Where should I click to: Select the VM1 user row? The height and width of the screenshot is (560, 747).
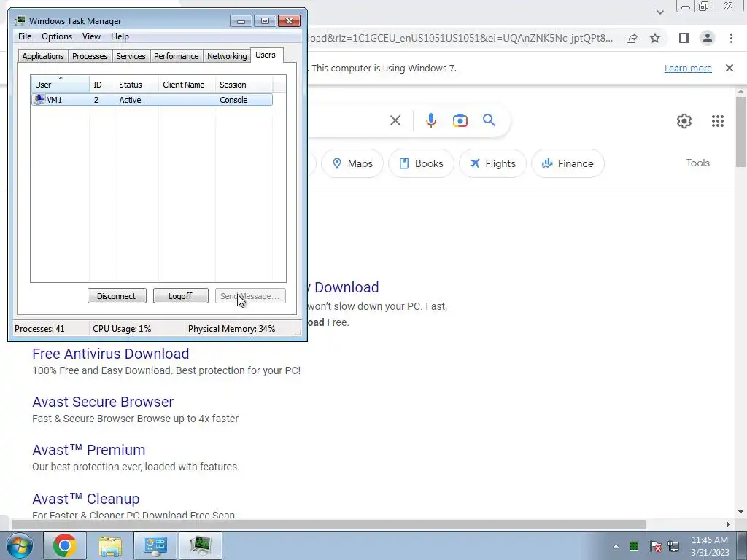pos(152,99)
